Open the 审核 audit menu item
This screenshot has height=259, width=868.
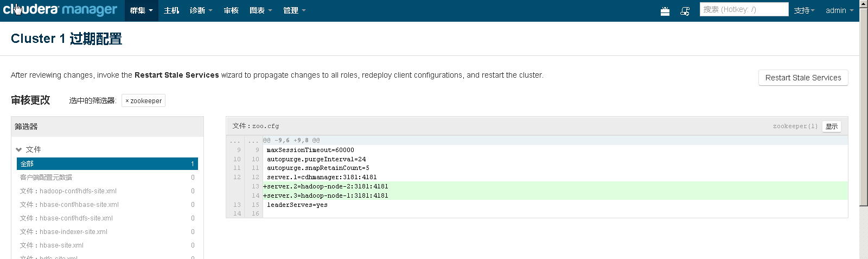tap(231, 10)
